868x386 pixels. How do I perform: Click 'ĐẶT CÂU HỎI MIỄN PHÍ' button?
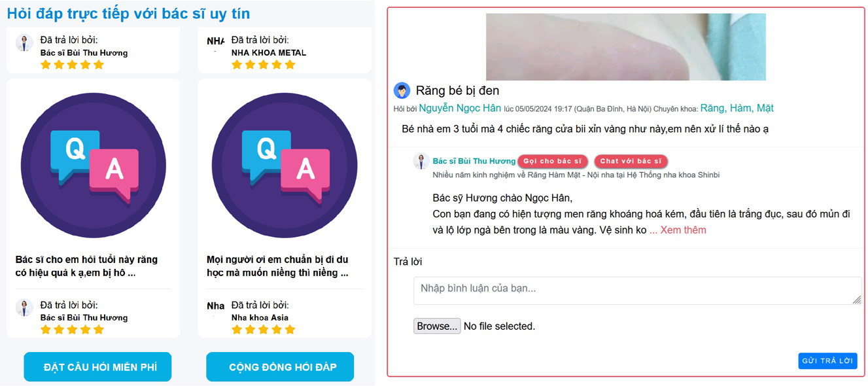[97, 367]
